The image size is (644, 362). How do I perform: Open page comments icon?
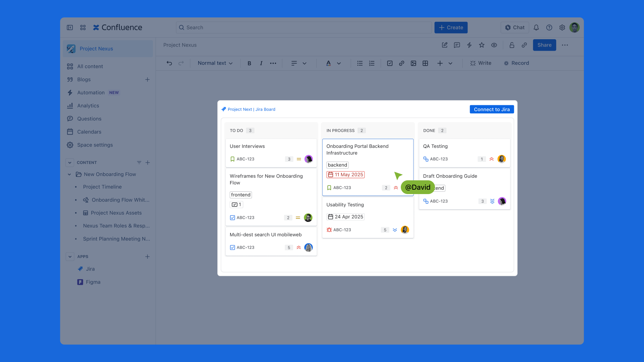coord(457,45)
